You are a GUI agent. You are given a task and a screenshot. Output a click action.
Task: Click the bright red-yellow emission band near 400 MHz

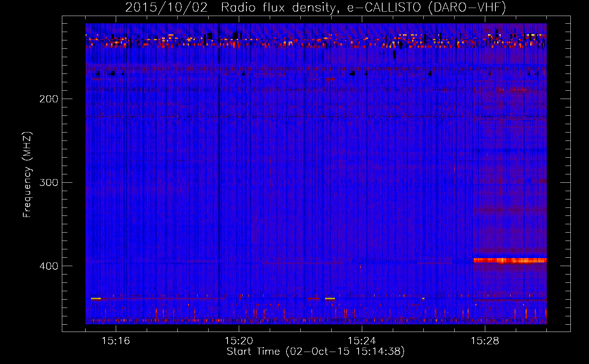coord(510,260)
